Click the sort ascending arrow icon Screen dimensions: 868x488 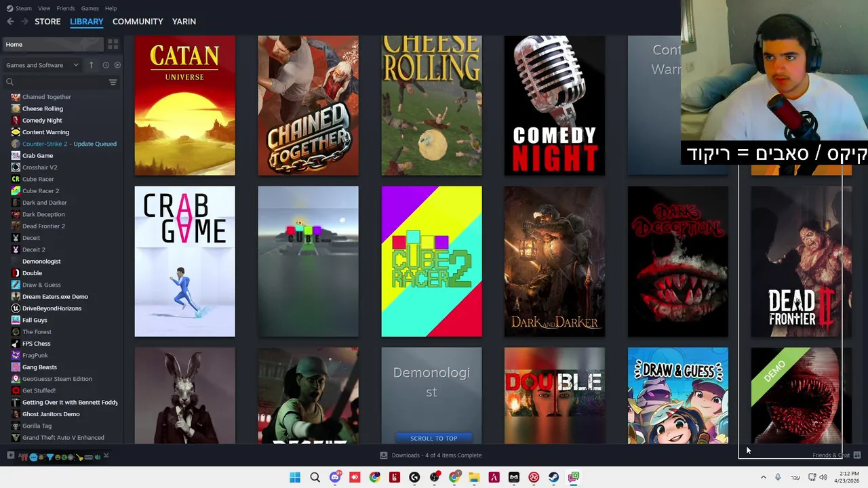[x=91, y=65]
